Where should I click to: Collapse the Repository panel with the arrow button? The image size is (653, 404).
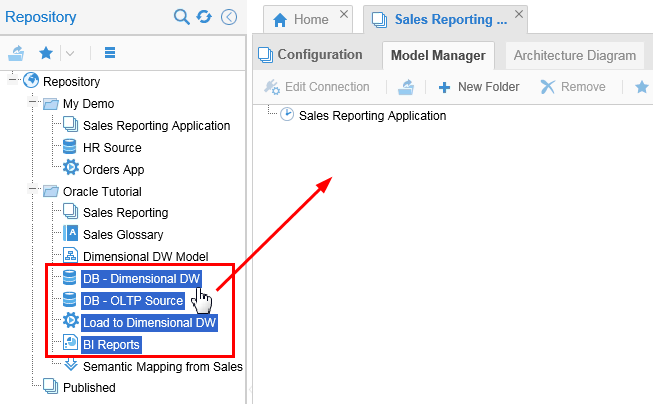click(x=229, y=17)
